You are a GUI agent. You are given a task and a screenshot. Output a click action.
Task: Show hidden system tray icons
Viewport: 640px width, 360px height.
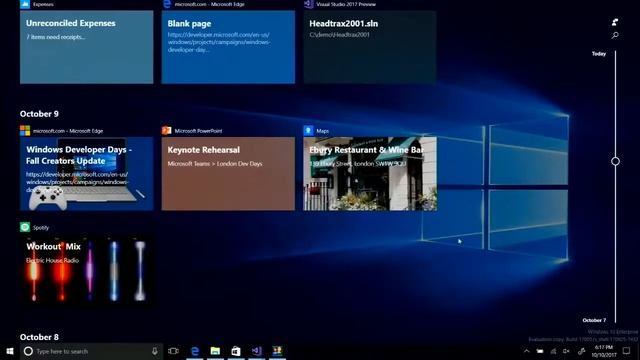click(527, 351)
